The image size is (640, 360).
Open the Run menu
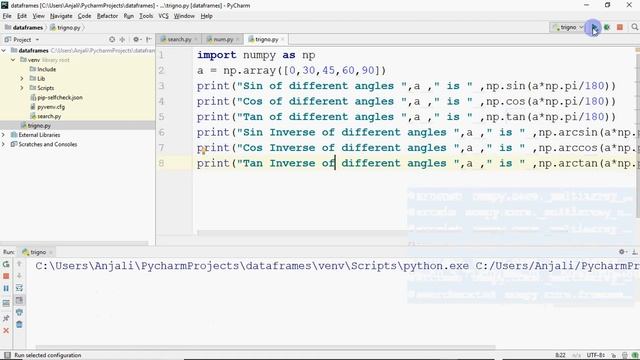129,16
